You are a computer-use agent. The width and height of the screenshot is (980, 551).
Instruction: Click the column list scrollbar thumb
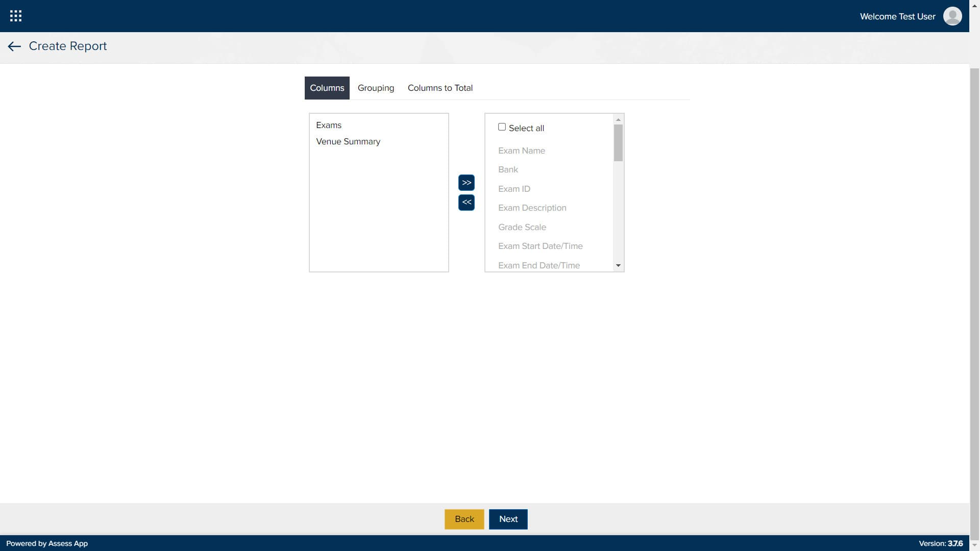pyautogui.click(x=618, y=143)
